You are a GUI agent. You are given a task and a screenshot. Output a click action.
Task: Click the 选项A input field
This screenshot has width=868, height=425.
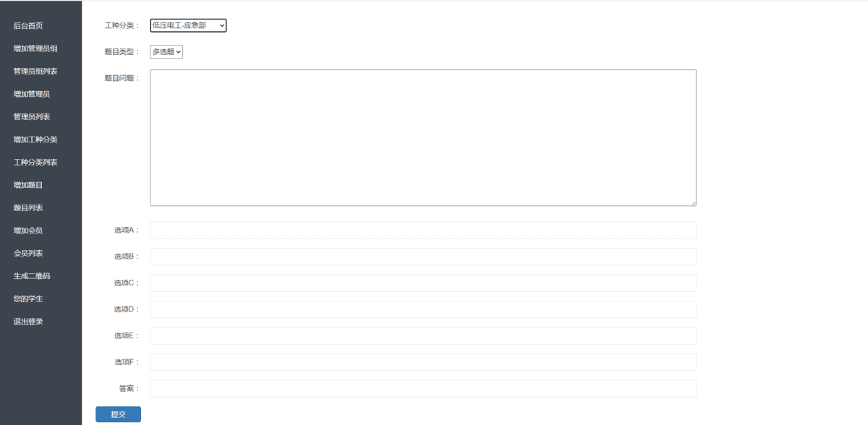click(x=422, y=231)
